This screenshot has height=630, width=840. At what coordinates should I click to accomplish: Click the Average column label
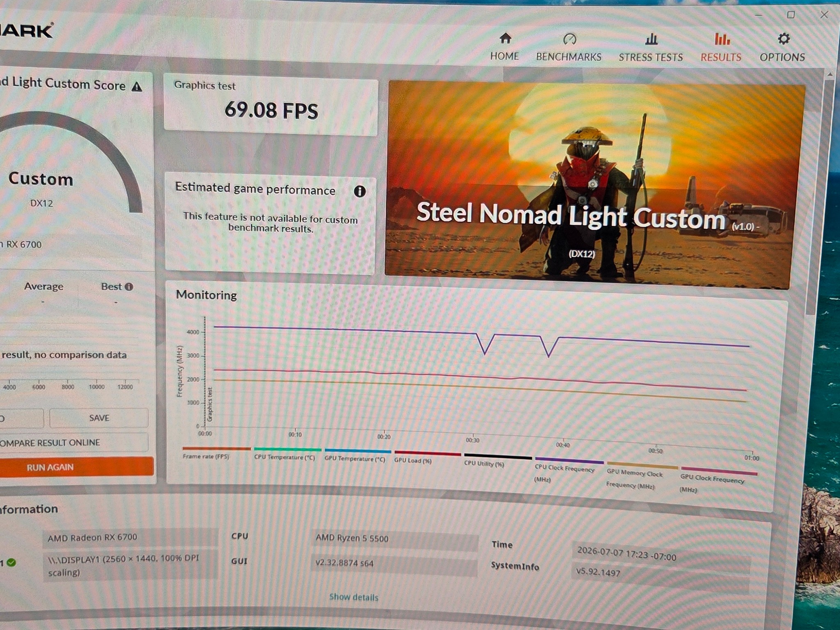click(x=43, y=286)
